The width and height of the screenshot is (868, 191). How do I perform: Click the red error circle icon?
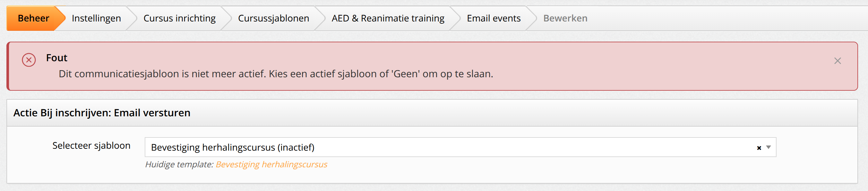[x=29, y=60]
